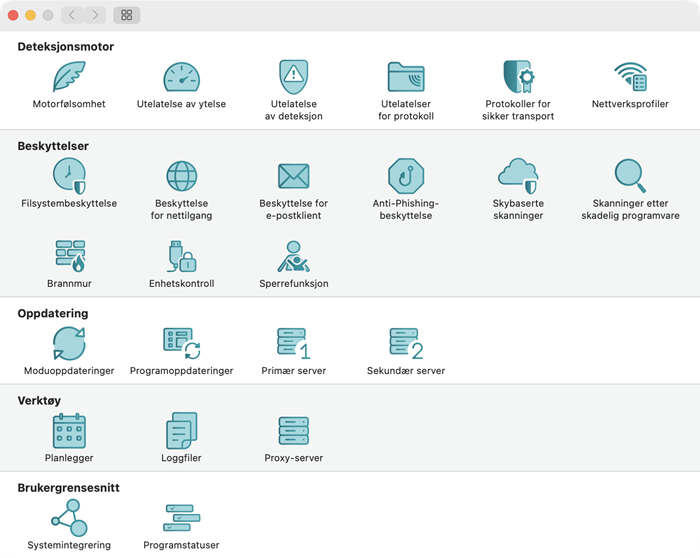Open Filsystembeskyttelse clock shield icon
This screenshot has height=558, width=700.
69,176
